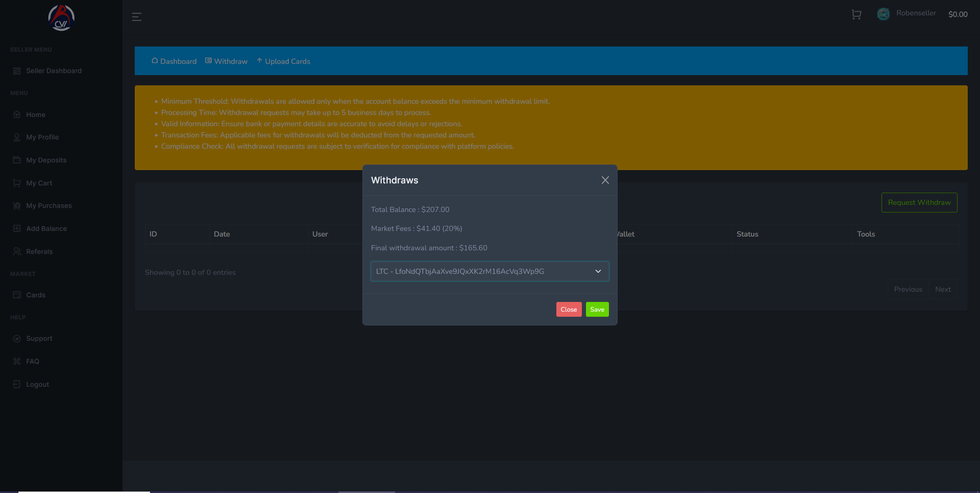The image size is (980, 493).
Task: Click the Seller Dashboard sidebar icon
Action: coord(17,71)
